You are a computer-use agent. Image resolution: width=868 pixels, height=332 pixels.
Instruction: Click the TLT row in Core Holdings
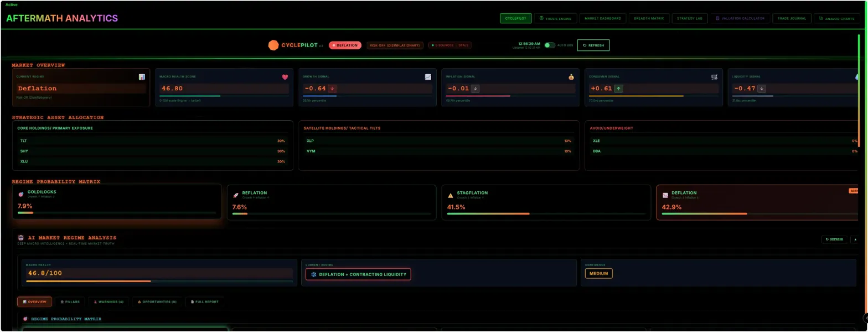(x=152, y=141)
